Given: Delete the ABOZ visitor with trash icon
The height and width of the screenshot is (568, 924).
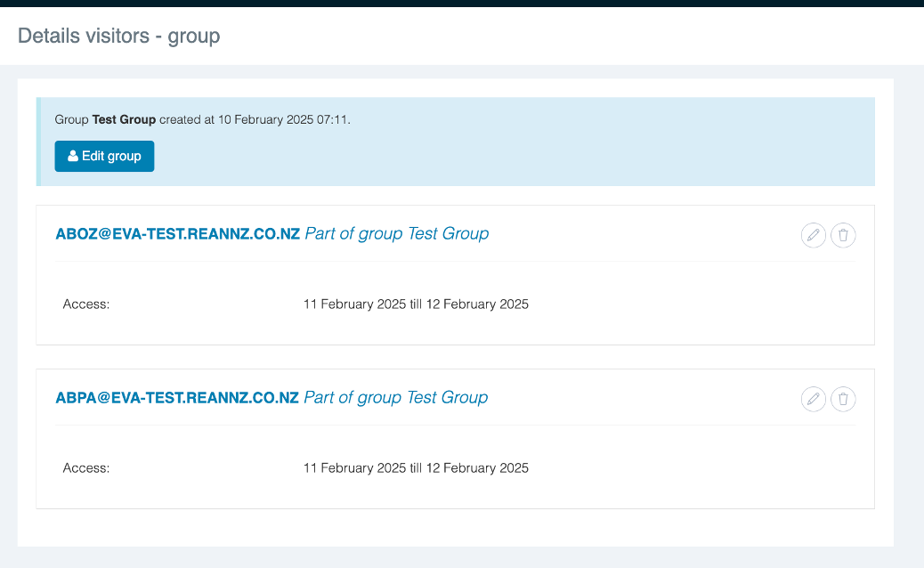Looking at the screenshot, I should point(843,235).
